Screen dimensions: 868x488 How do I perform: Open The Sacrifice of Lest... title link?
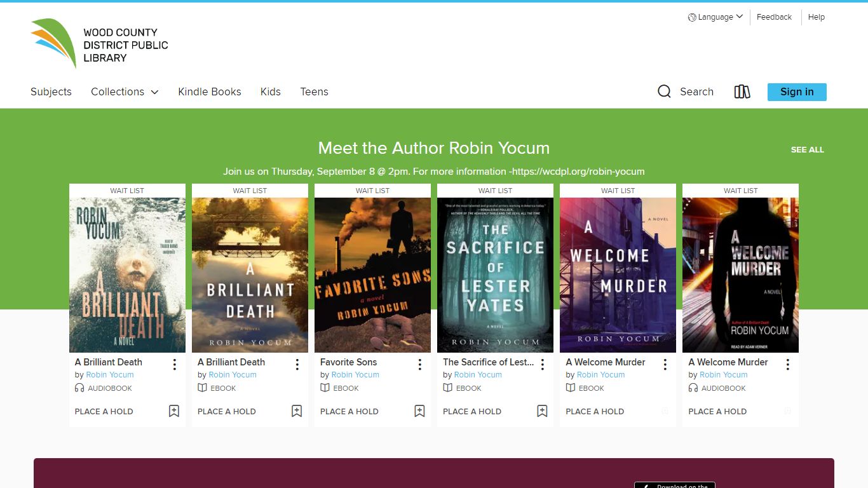tap(488, 362)
